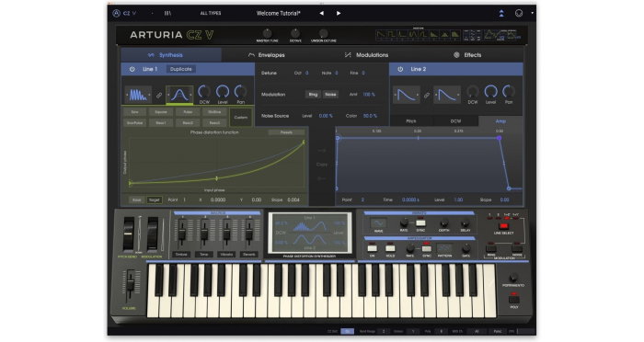Viewport: 644px width, 342px height.
Task: Toggle the Arpeggiator On switch
Action: (372, 248)
